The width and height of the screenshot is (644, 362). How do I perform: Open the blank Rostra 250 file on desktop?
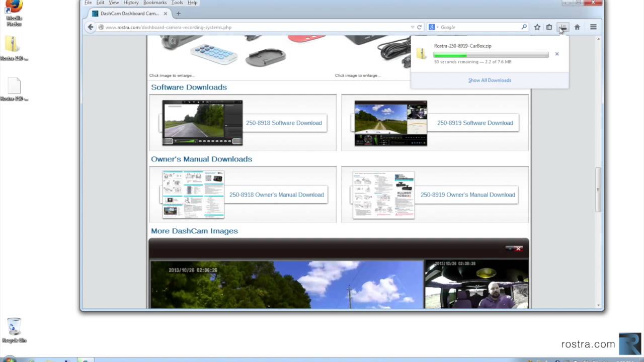coord(14,89)
